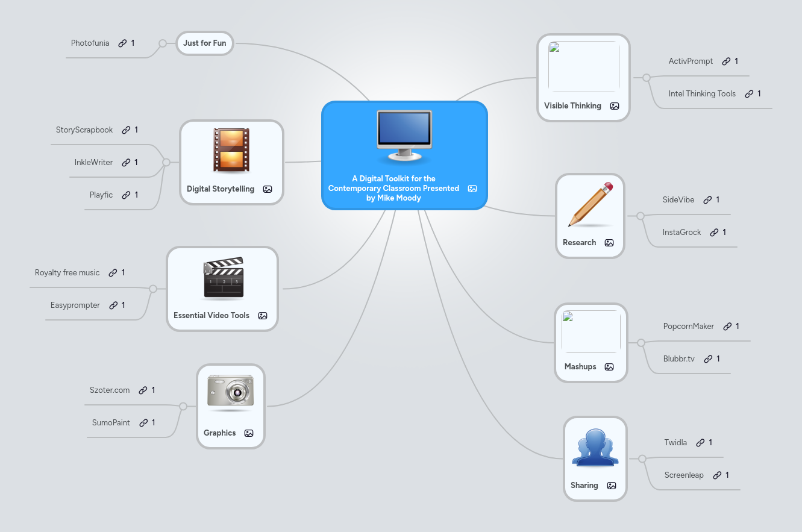Click the Intel Thinking Tools link icon
This screenshot has width=802, height=532.
749,94
